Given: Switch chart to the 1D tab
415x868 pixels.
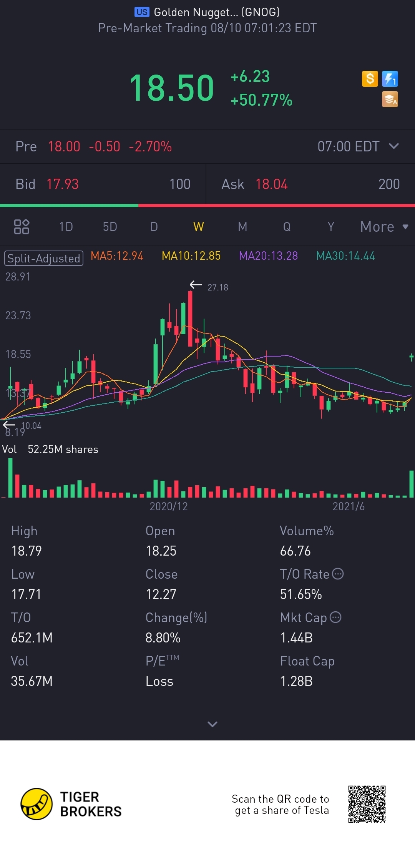Looking at the screenshot, I should point(66,226).
